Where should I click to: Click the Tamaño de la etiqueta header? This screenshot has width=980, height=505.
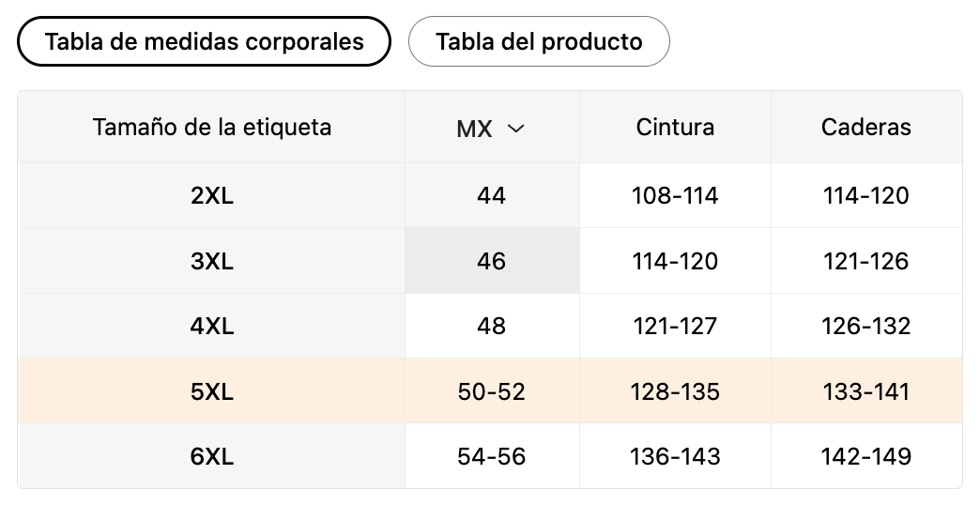(x=212, y=127)
